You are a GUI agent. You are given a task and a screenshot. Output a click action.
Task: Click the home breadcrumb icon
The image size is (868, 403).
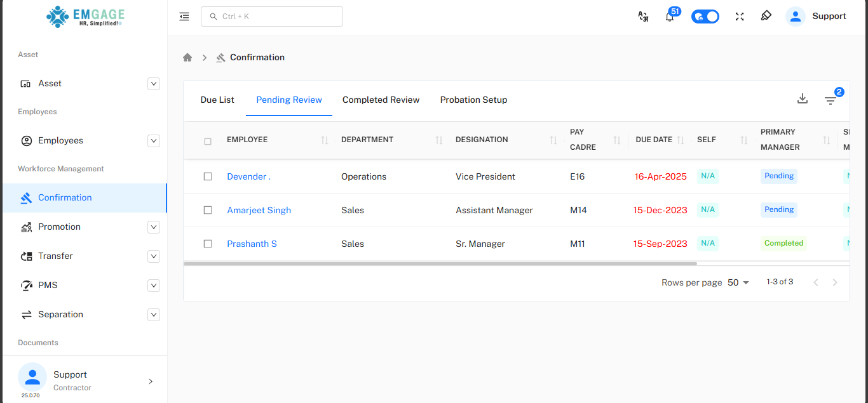coord(187,57)
